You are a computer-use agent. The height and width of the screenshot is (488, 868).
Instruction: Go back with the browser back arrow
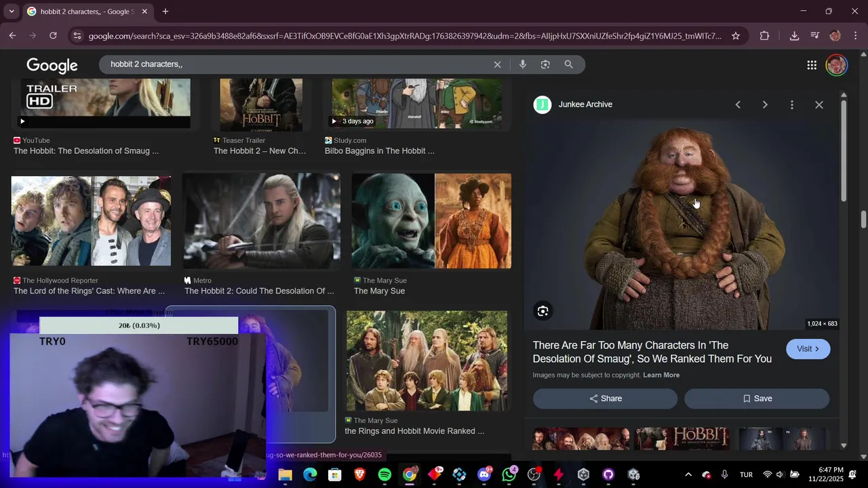coord(12,36)
